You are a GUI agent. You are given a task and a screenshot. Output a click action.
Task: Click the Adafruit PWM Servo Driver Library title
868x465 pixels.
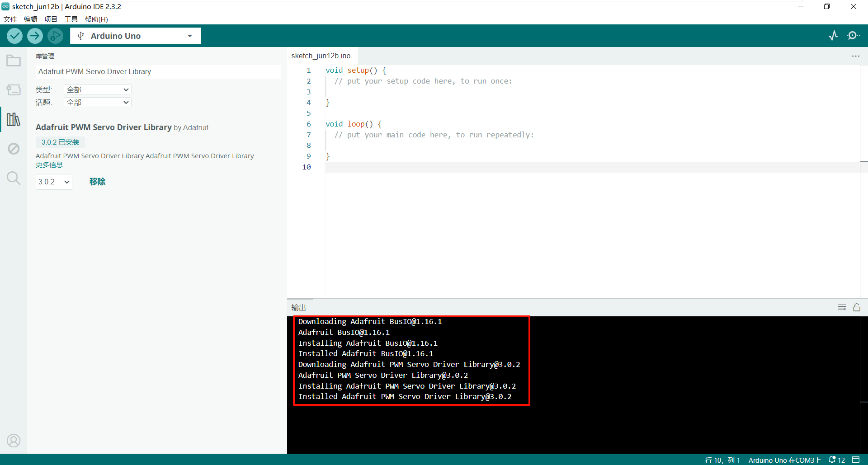104,127
